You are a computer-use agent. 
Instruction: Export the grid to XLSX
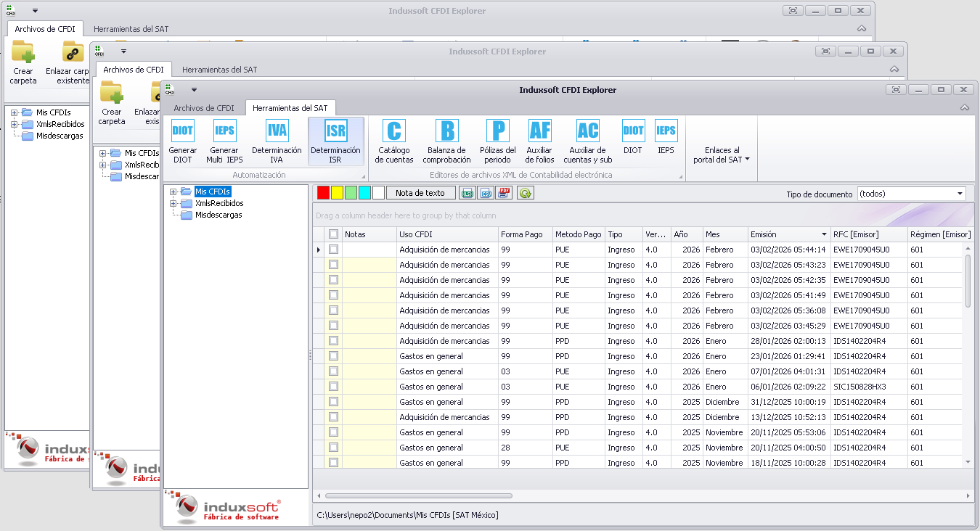pos(467,193)
